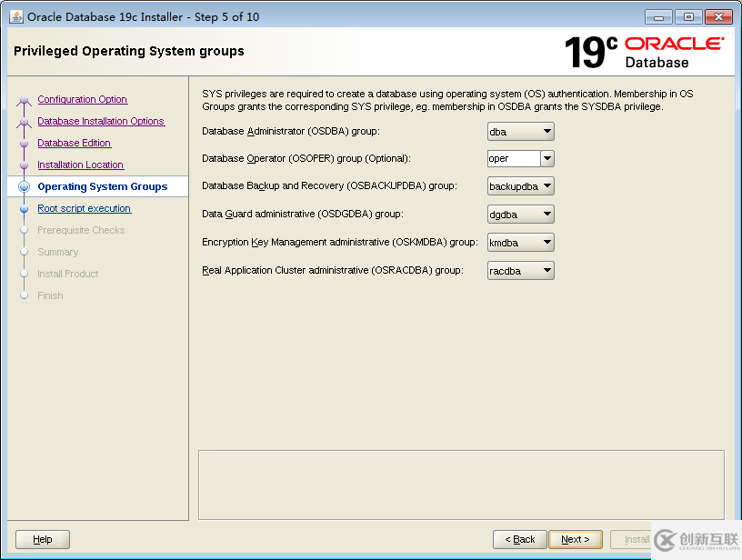Click the Database Backup and Recovery (OSBACKUPDBA) label
Viewport: 742px width, 560px height.
(329, 185)
